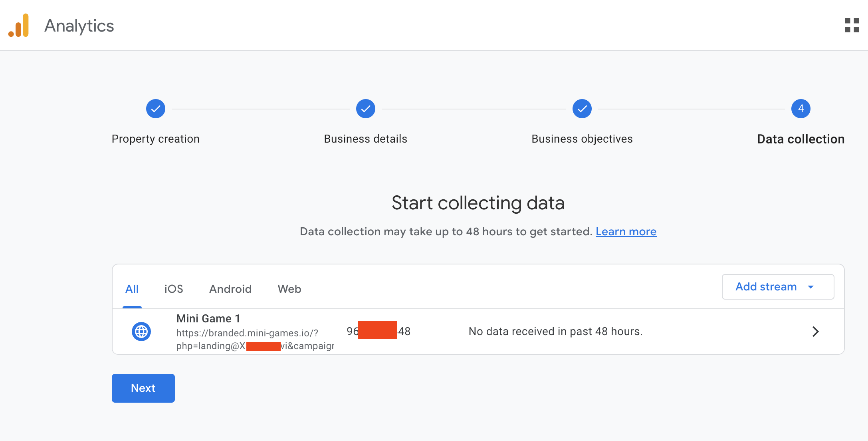Open the Learn more link
The height and width of the screenshot is (441, 868).
coord(626,232)
